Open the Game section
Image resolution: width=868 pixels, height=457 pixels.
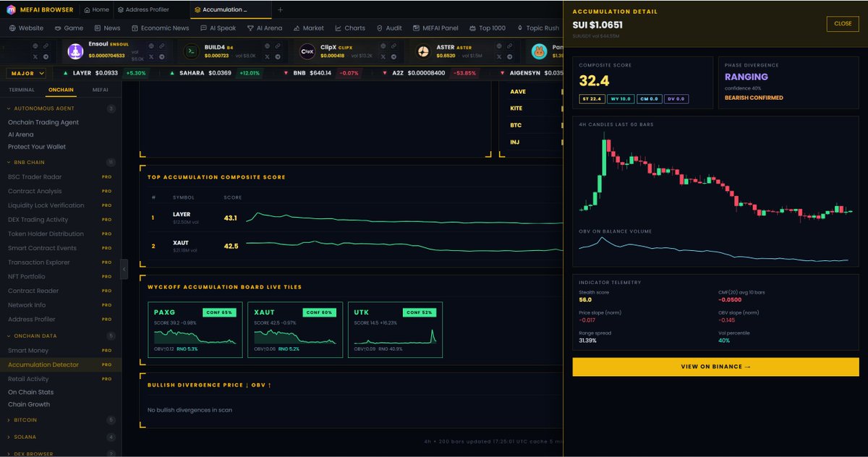point(69,28)
